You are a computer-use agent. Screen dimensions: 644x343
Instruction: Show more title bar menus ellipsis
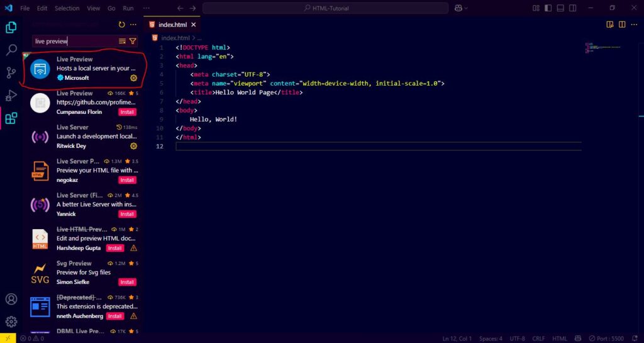pyautogui.click(x=146, y=8)
